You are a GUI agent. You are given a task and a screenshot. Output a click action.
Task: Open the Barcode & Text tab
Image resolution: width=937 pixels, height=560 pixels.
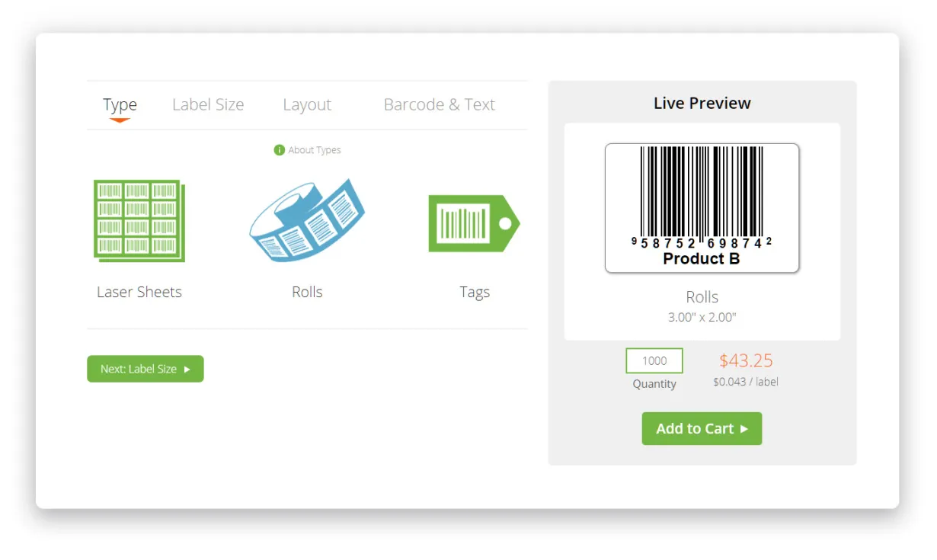(x=440, y=105)
